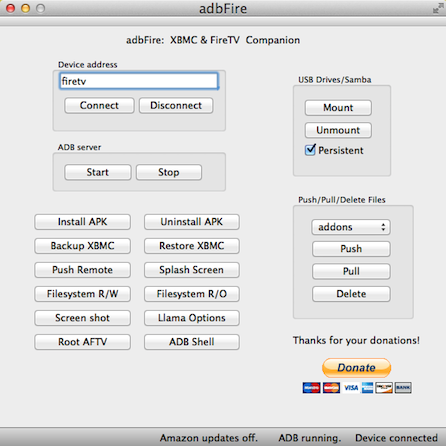
Task: Unmount the USB drive
Action: point(338,130)
